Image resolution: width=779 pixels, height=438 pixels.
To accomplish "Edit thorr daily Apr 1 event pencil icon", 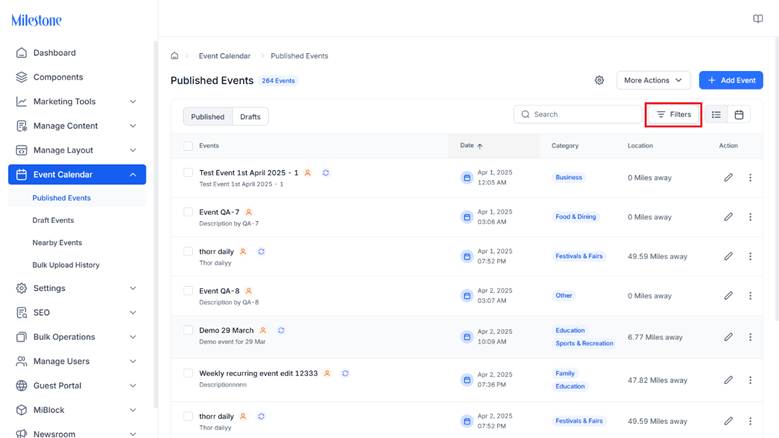I will point(728,256).
